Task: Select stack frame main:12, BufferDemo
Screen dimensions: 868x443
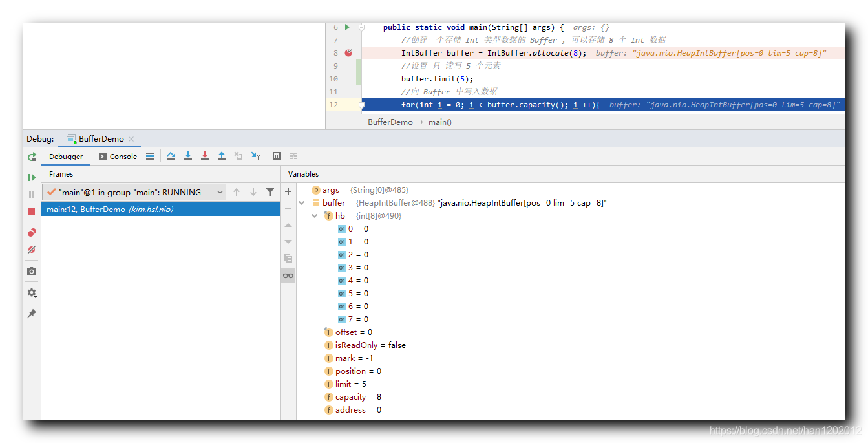Action: pyautogui.click(x=160, y=210)
